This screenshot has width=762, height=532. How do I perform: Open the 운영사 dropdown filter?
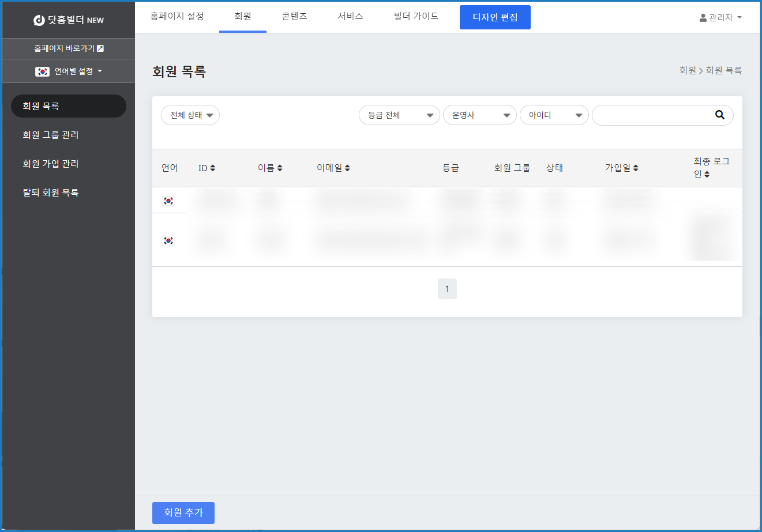click(x=479, y=115)
